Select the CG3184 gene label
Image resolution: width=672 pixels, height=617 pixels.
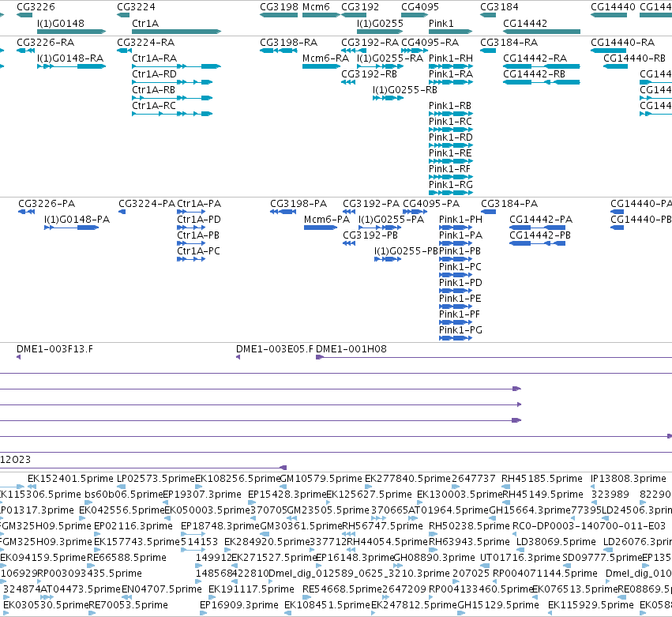pos(499,7)
